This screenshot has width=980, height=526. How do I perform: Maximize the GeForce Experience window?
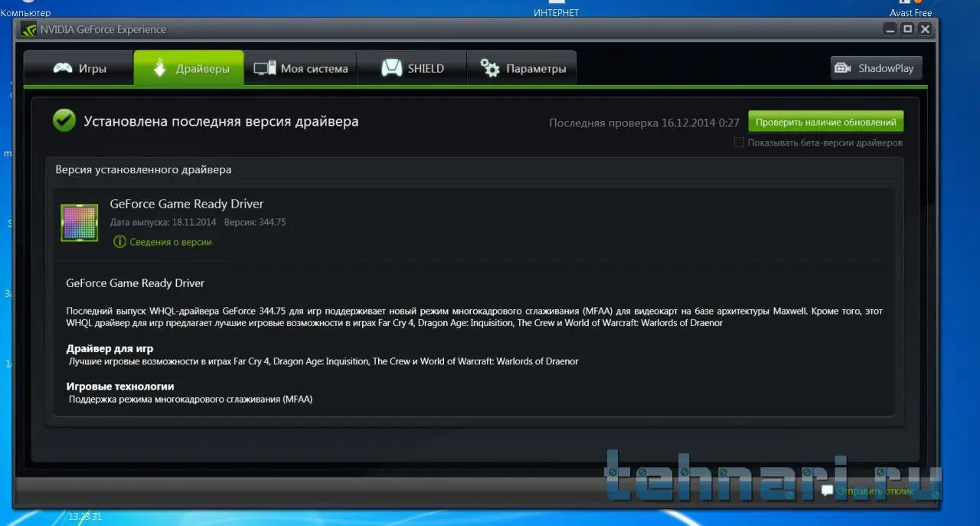click(x=908, y=29)
